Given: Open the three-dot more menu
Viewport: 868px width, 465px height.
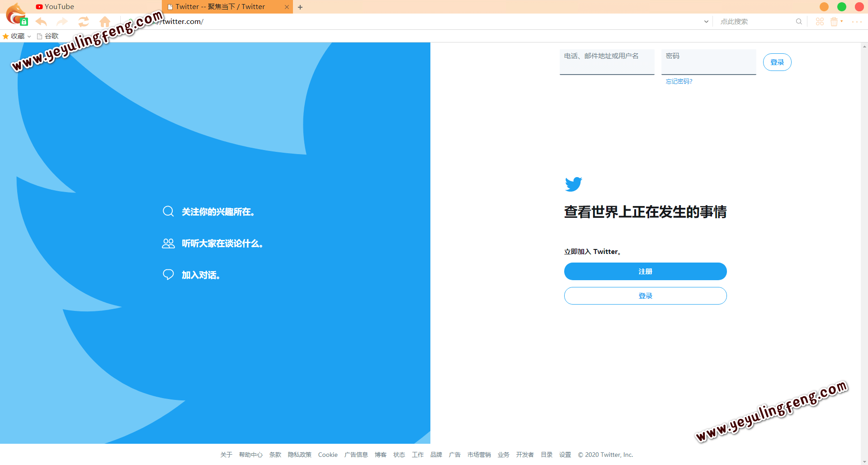Looking at the screenshot, I should pyautogui.click(x=857, y=21).
